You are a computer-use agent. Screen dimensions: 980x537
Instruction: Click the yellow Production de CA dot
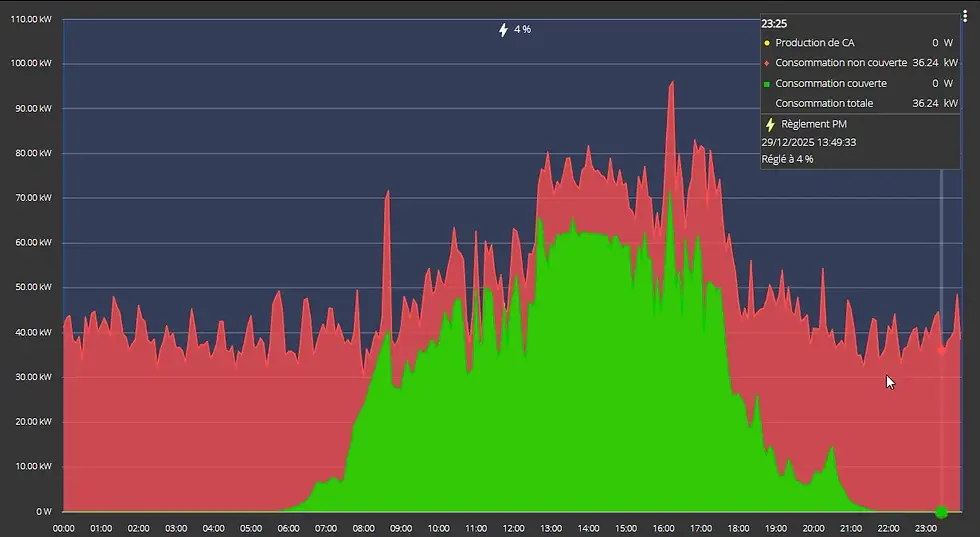pyautogui.click(x=767, y=43)
